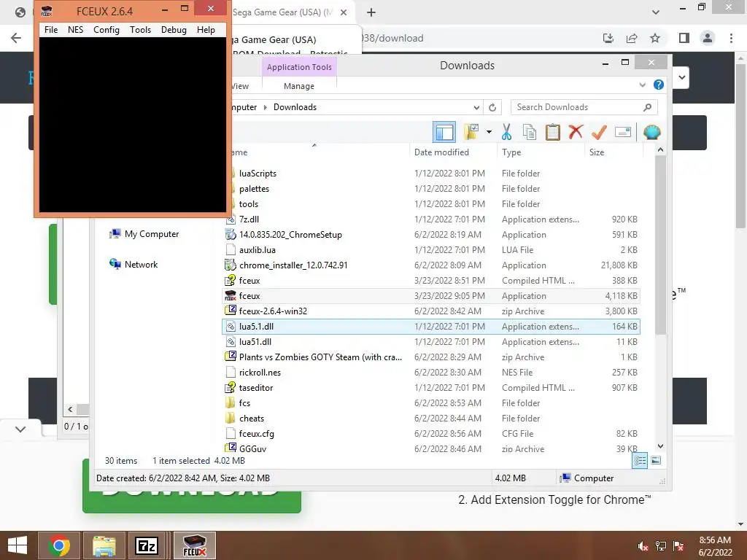Click the new folder toolbar icon
Screen dimensions: 747x560
pyautogui.click(x=471, y=132)
